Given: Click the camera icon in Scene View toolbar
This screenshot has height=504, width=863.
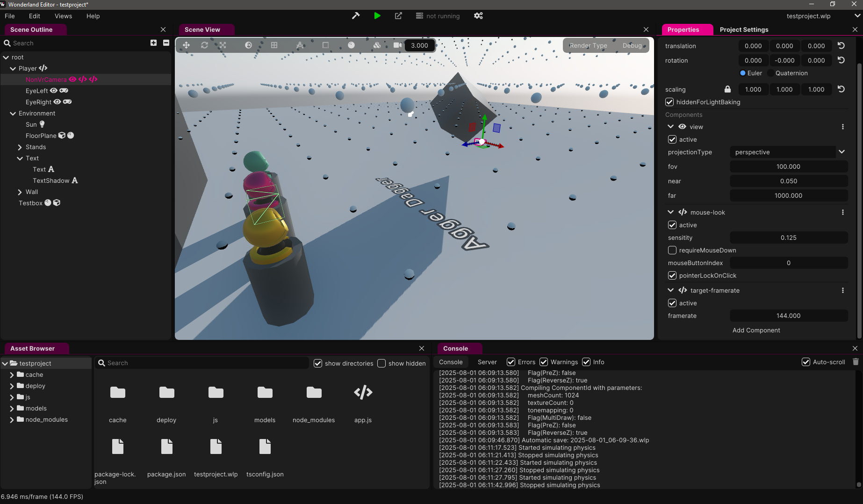Looking at the screenshot, I should (x=397, y=45).
